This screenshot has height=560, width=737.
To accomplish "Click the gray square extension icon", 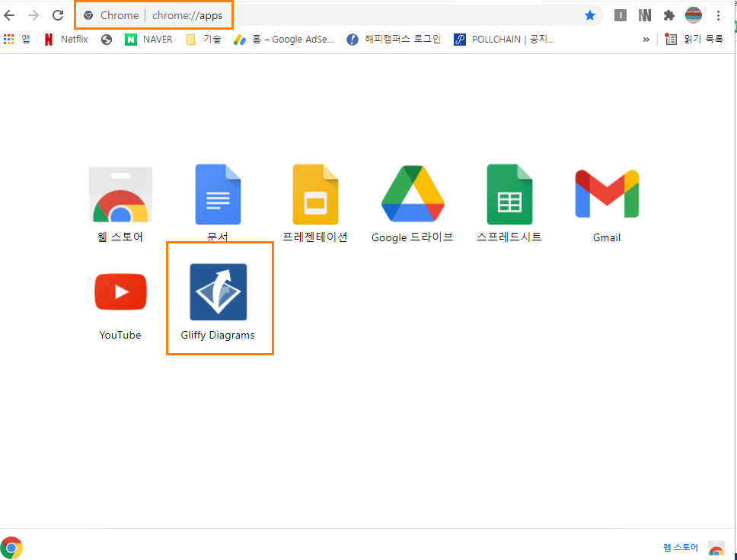I will click(x=621, y=15).
